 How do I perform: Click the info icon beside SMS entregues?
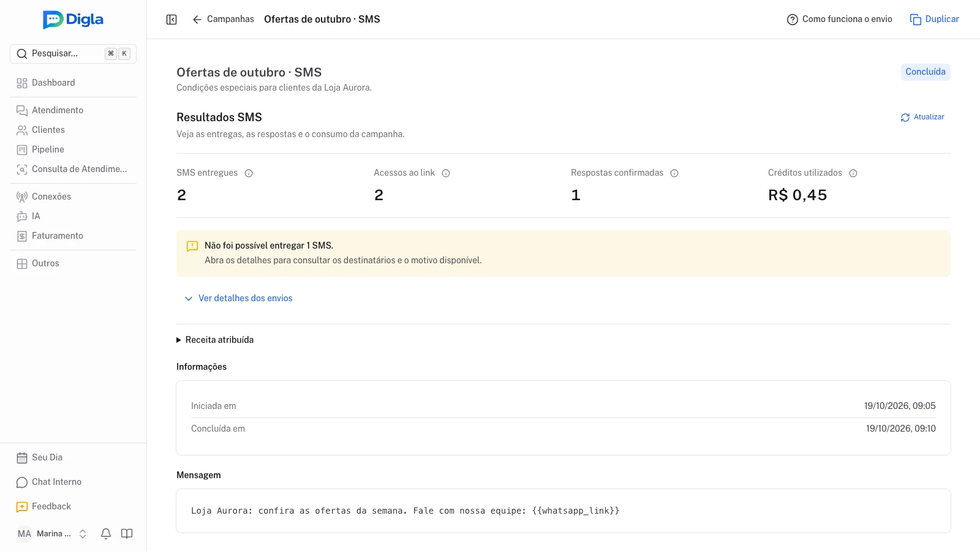coord(249,173)
